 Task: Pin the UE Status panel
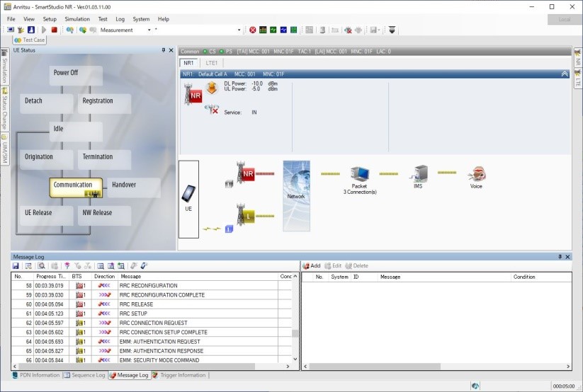(x=163, y=50)
